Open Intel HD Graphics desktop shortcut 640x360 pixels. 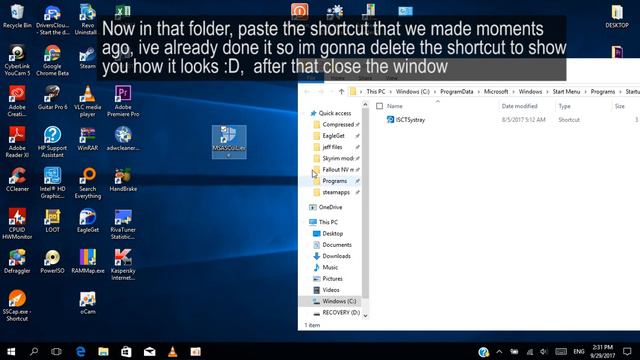tap(52, 183)
